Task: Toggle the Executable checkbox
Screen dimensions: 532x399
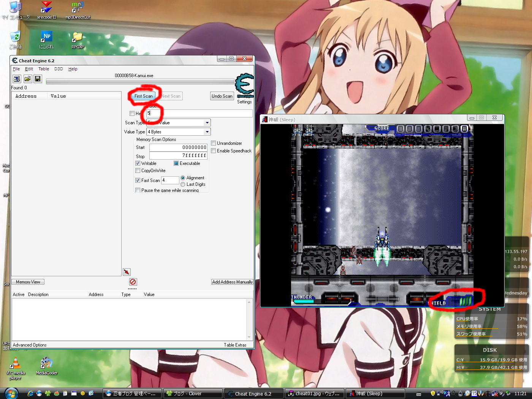Action: tap(176, 163)
